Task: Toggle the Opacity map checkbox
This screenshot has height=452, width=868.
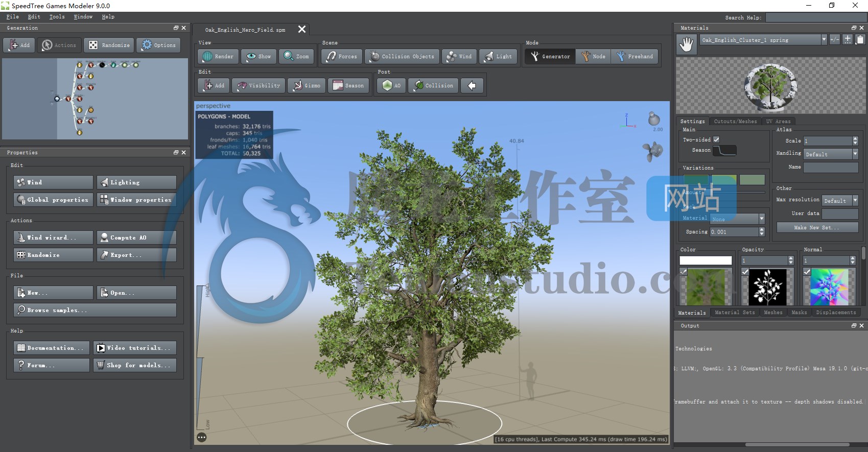Action: point(745,272)
